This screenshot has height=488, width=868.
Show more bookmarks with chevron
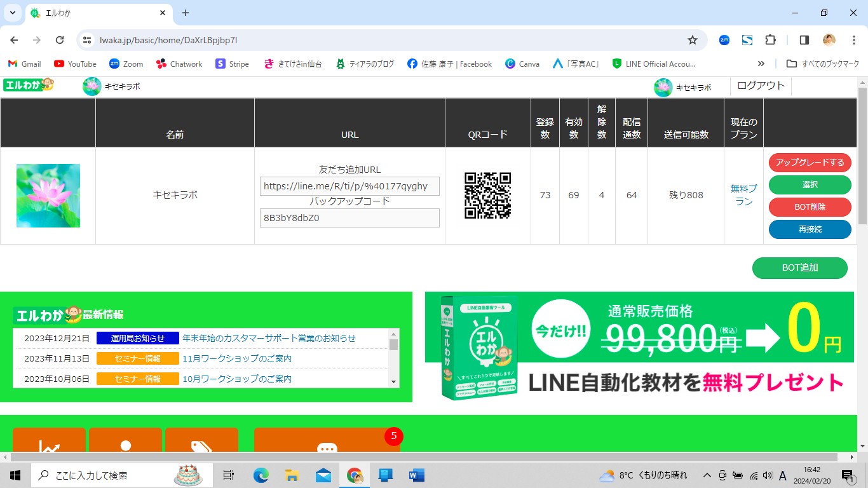(x=761, y=64)
